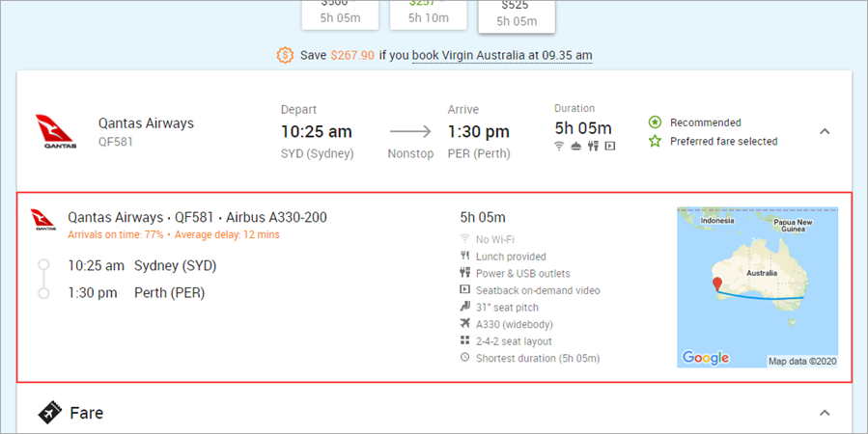Screen dimensions: 868x434
Task: Click the cutlery icon beside Lunch provided
Action: coord(465,256)
